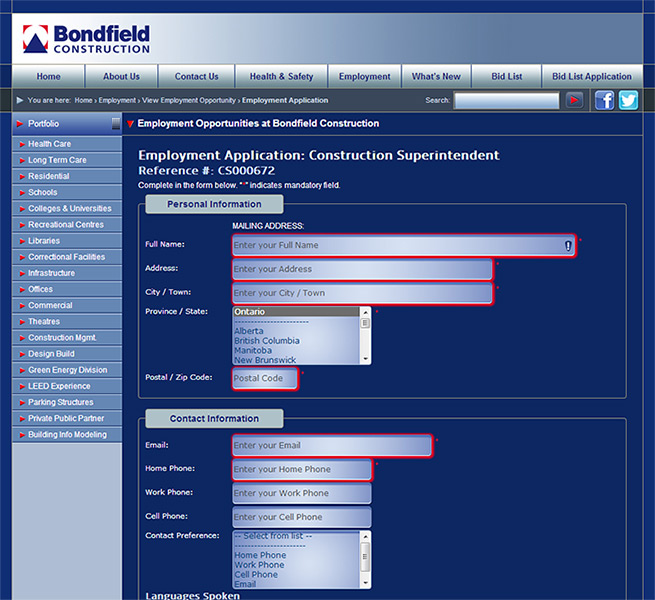Click the City / Town input field

[x=363, y=293]
